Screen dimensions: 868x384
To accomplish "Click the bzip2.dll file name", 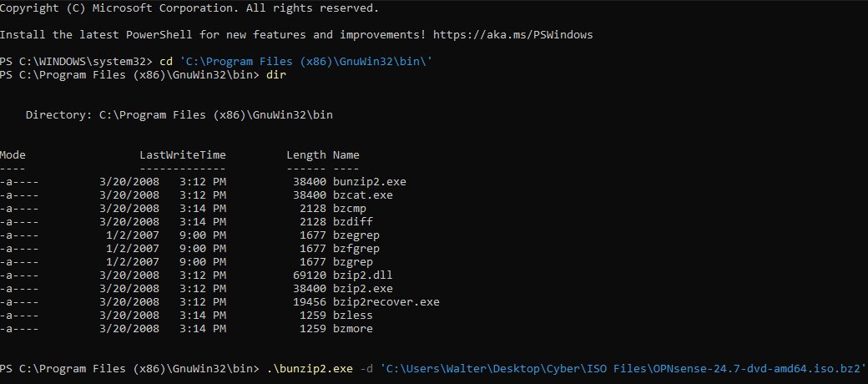I will coord(363,275).
